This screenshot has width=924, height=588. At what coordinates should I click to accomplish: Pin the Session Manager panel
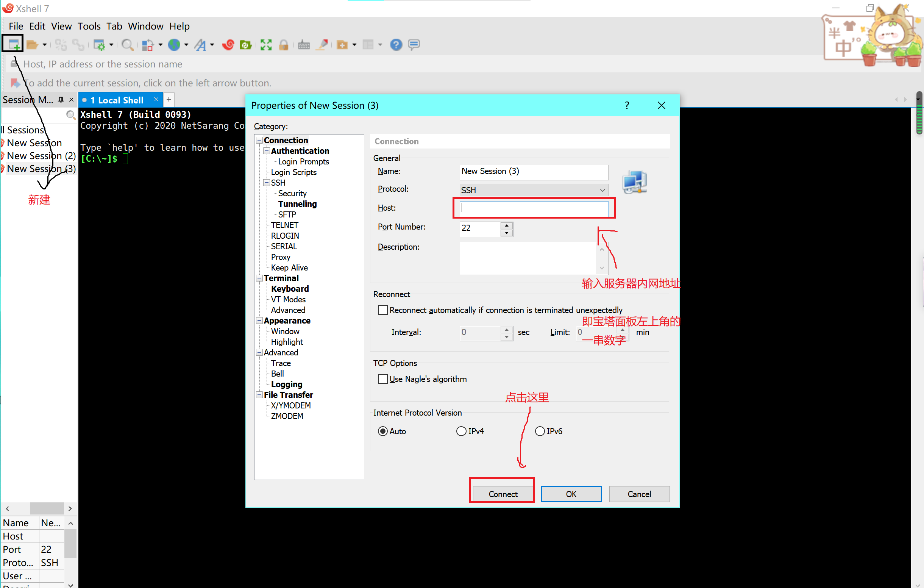(61, 100)
